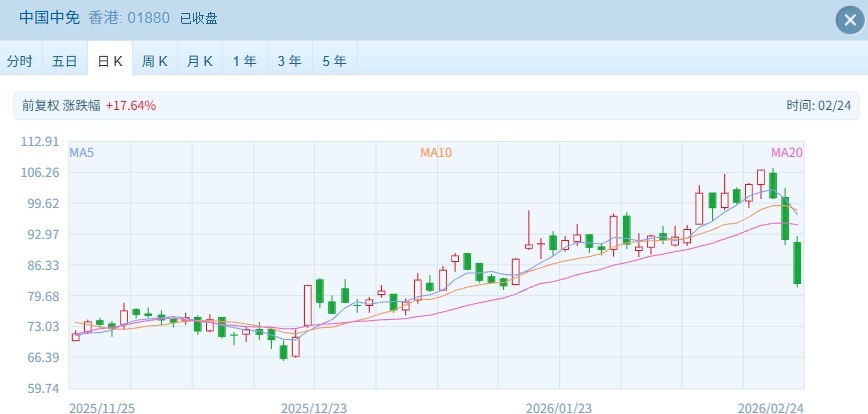The width and height of the screenshot is (868, 414).
Task: Show the 5年 chart range
Action: [x=335, y=60]
